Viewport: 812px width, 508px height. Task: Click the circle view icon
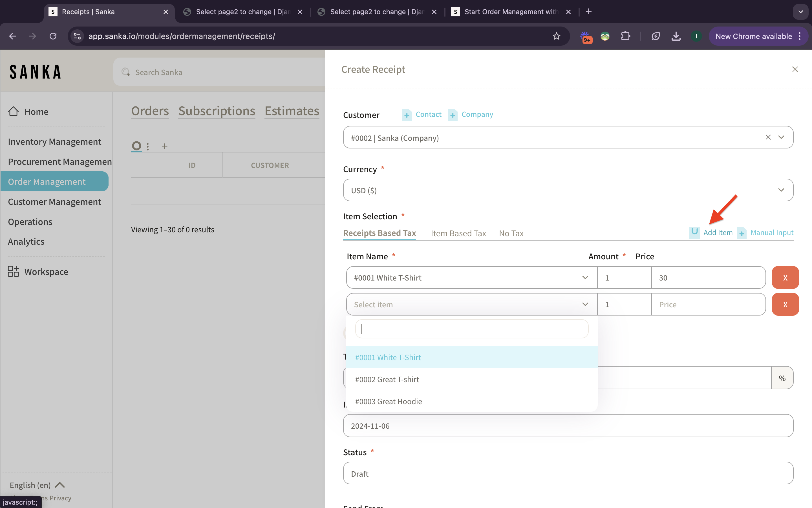tap(136, 146)
